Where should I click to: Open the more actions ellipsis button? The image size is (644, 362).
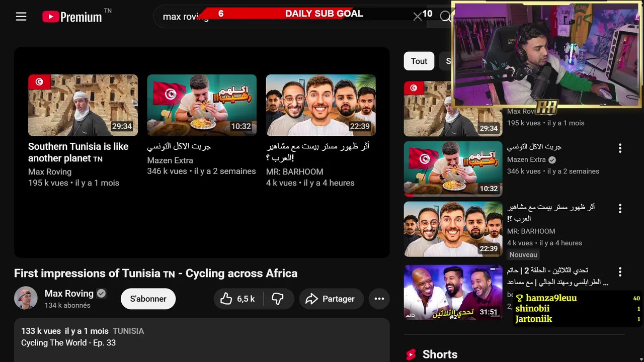click(x=379, y=299)
